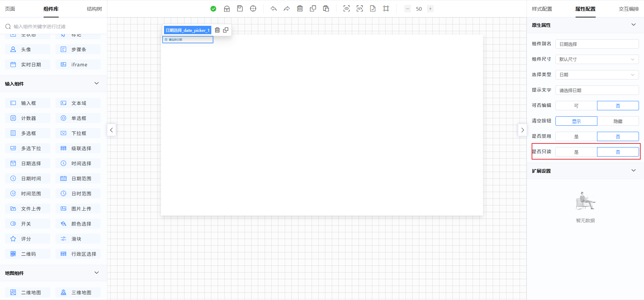This screenshot has height=300, width=644.
Task: Open the 选择类型 dropdown
Action: 597,75
